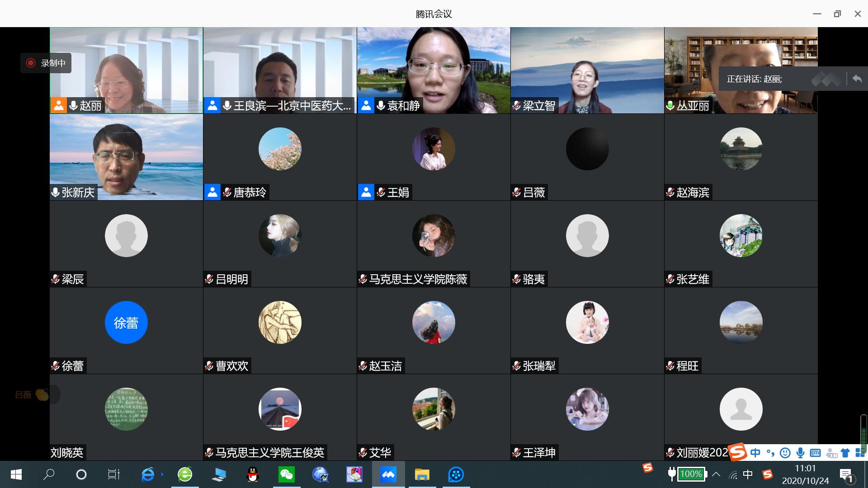Screen dimensions: 868x488
Task: Toggle Sogou Chinese/English input mode
Action: 755,452
